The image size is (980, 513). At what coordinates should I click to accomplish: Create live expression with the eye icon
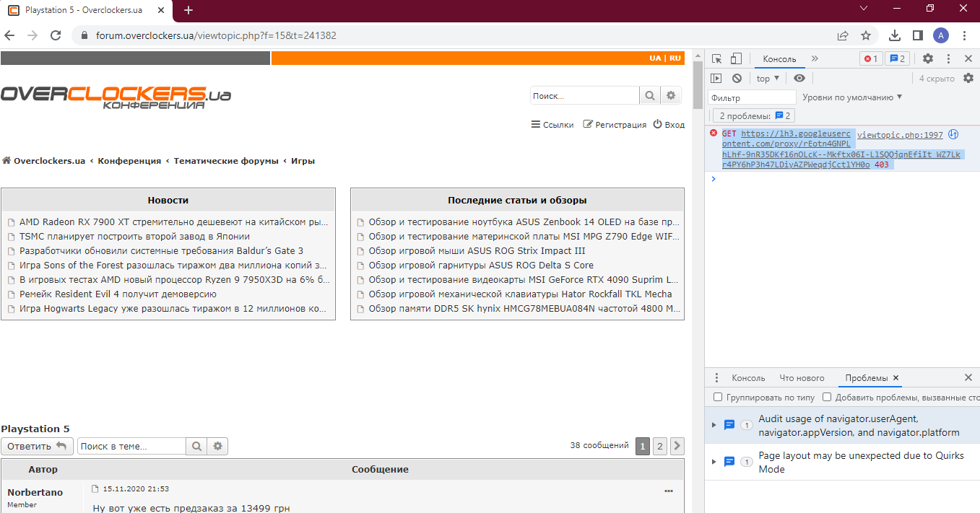[x=799, y=78]
